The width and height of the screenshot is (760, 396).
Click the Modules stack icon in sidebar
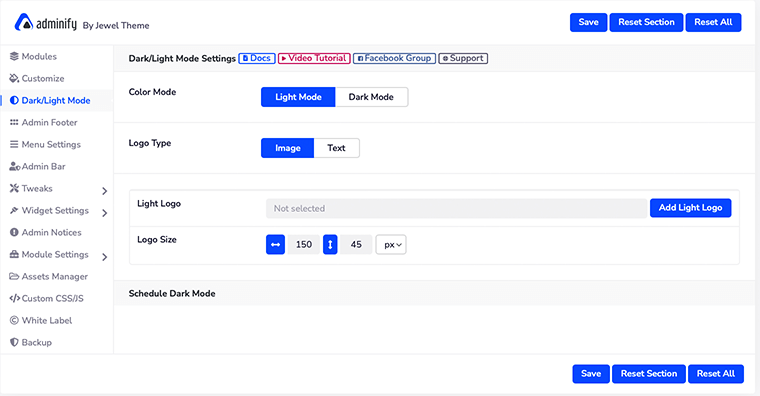click(14, 56)
